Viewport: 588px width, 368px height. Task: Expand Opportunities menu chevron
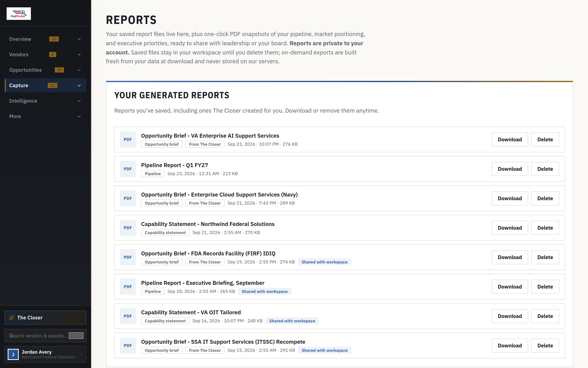point(79,70)
